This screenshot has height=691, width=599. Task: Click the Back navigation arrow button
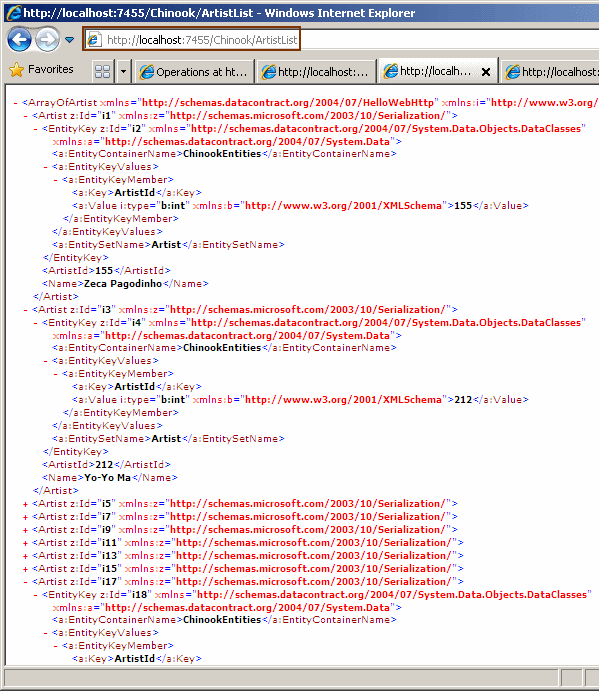click(19, 40)
